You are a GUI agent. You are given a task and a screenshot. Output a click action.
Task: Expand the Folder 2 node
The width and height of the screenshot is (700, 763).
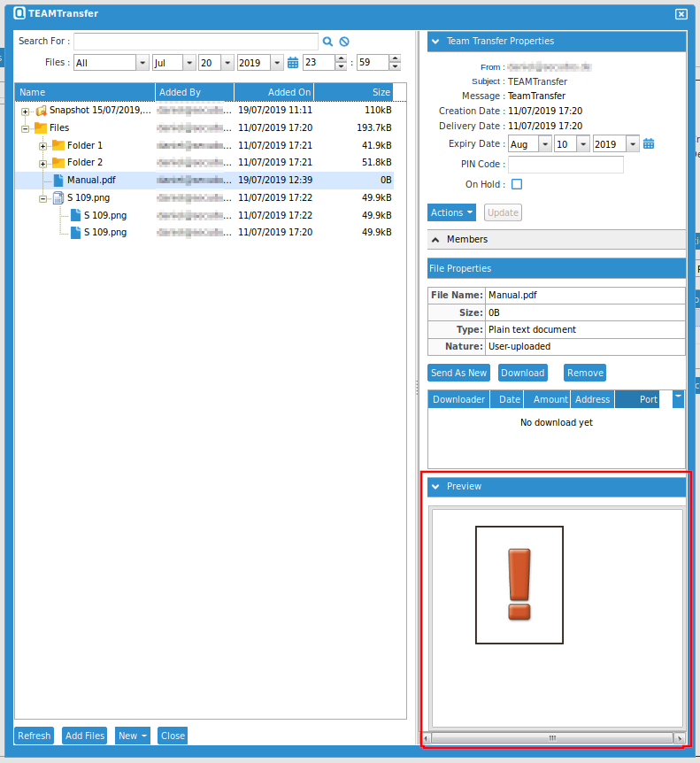(42, 164)
